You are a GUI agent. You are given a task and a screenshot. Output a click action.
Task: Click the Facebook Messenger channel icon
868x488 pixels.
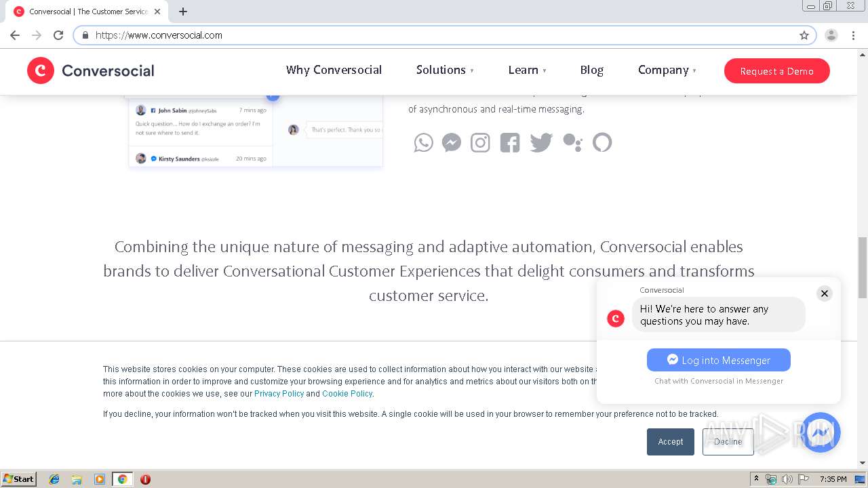click(x=452, y=142)
